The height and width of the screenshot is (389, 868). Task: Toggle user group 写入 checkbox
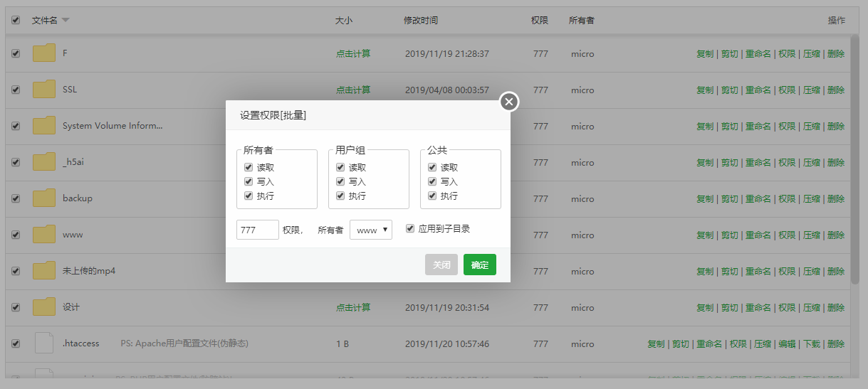340,182
